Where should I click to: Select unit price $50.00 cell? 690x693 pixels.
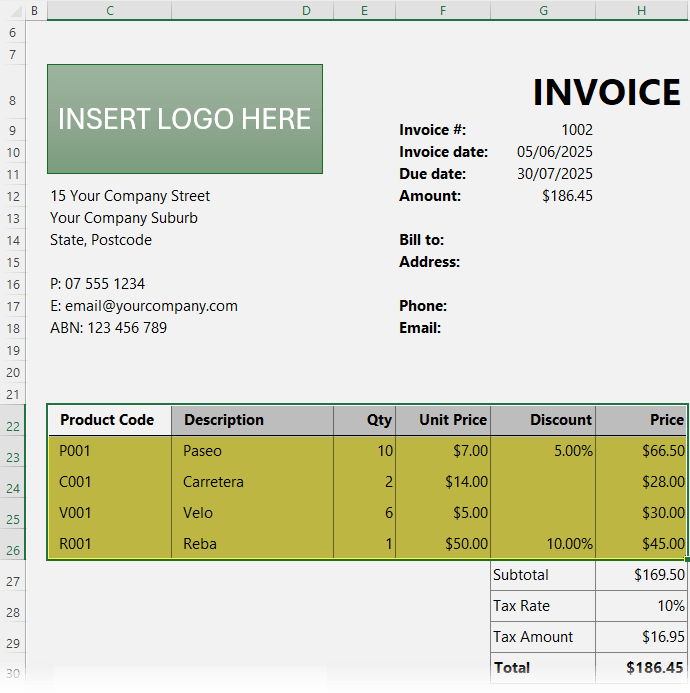pyautogui.click(x=443, y=544)
